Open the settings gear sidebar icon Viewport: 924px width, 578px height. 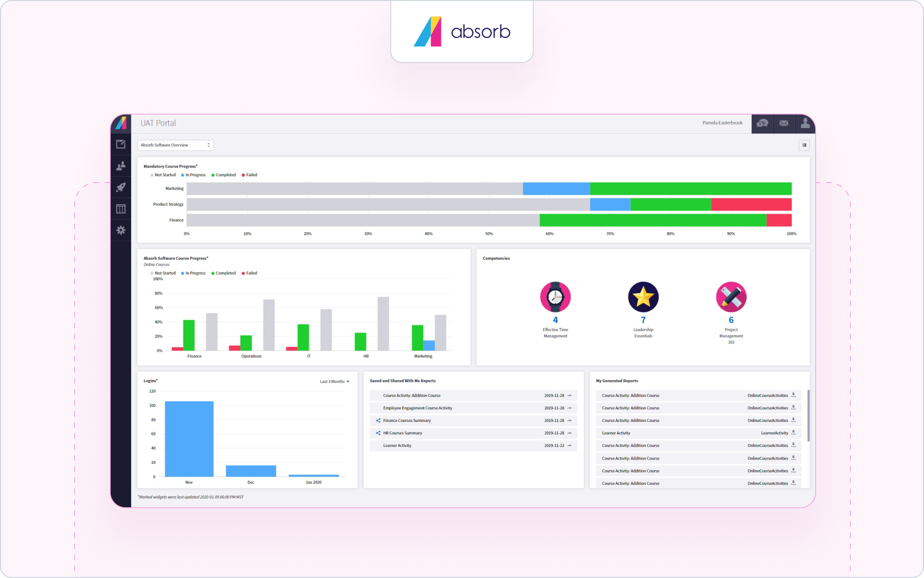[121, 230]
